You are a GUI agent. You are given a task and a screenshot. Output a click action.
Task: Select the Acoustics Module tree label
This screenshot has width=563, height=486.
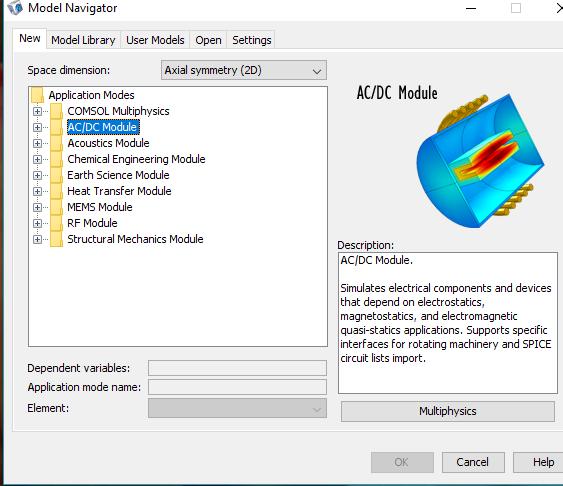point(108,143)
